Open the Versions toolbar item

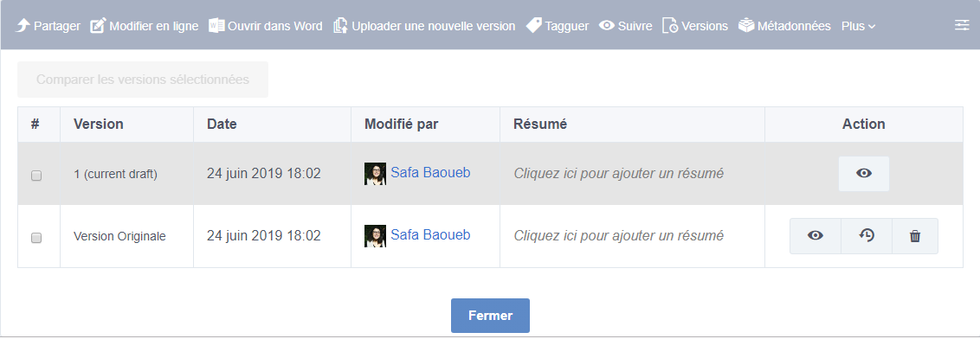(695, 26)
